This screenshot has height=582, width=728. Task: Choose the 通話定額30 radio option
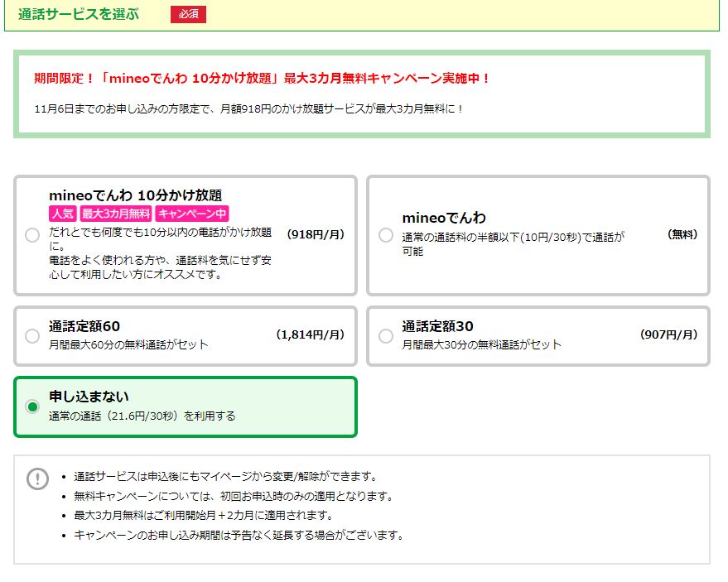pyautogui.click(x=385, y=335)
